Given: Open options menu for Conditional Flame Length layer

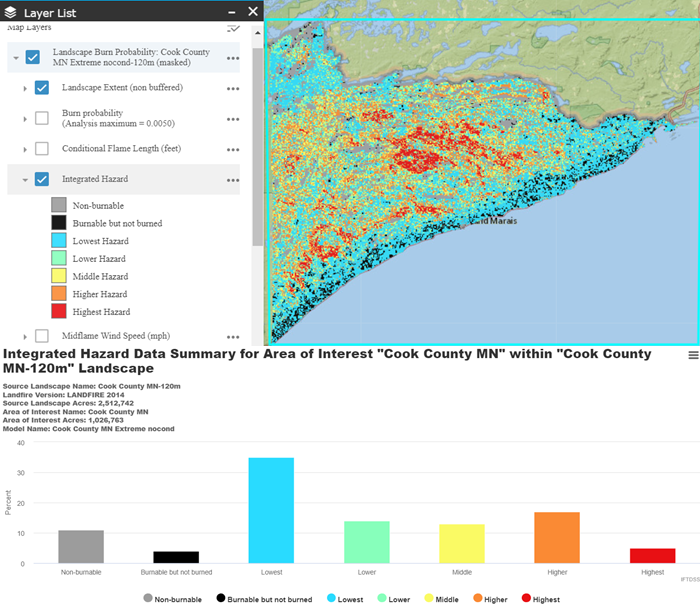Looking at the screenshot, I should pos(233,149).
